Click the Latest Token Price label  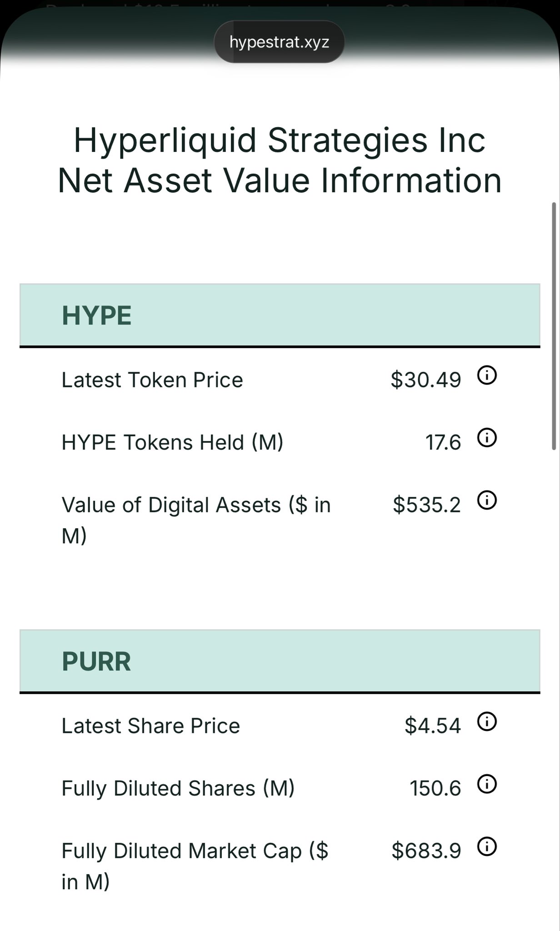(152, 380)
